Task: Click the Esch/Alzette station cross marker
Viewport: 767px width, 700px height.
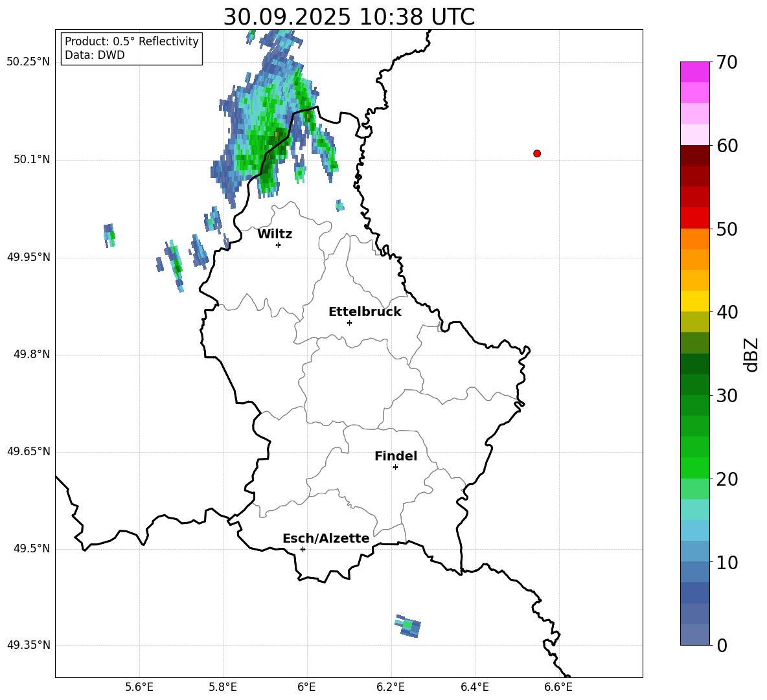Action: (x=303, y=549)
